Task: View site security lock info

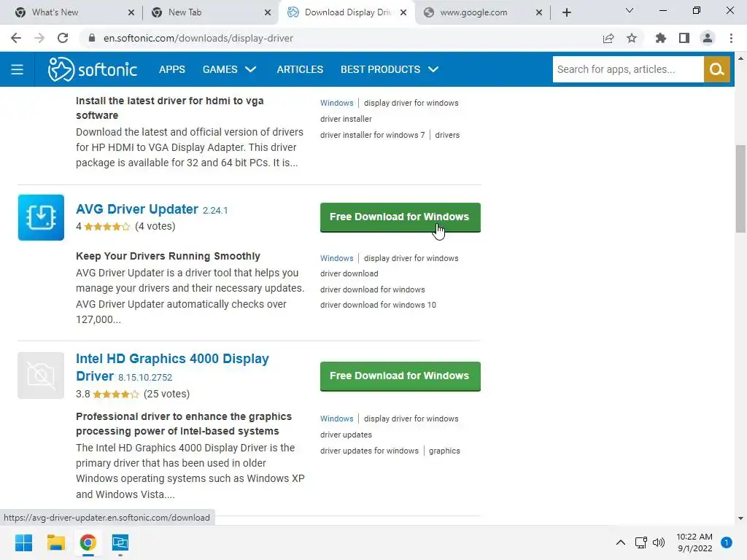Action: click(x=92, y=38)
